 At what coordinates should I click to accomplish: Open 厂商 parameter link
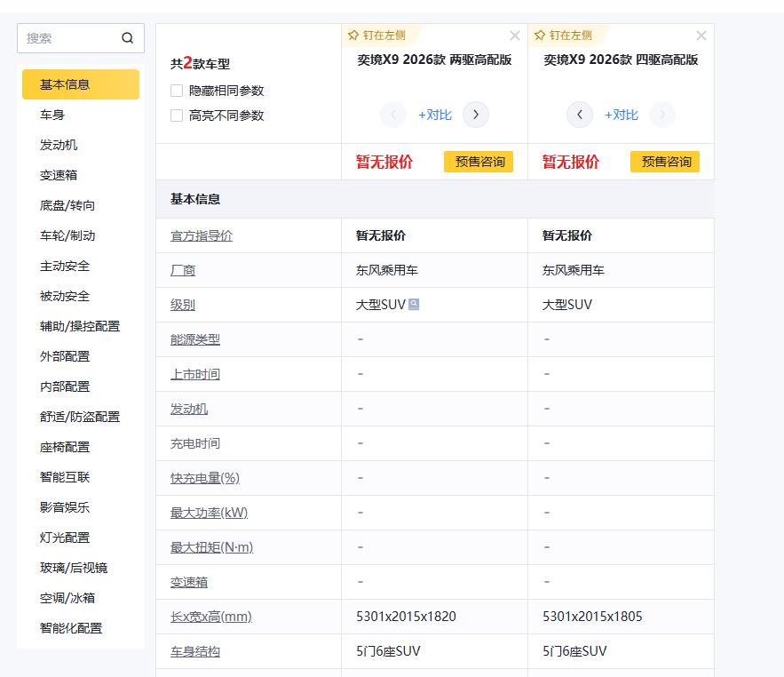(183, 270)
